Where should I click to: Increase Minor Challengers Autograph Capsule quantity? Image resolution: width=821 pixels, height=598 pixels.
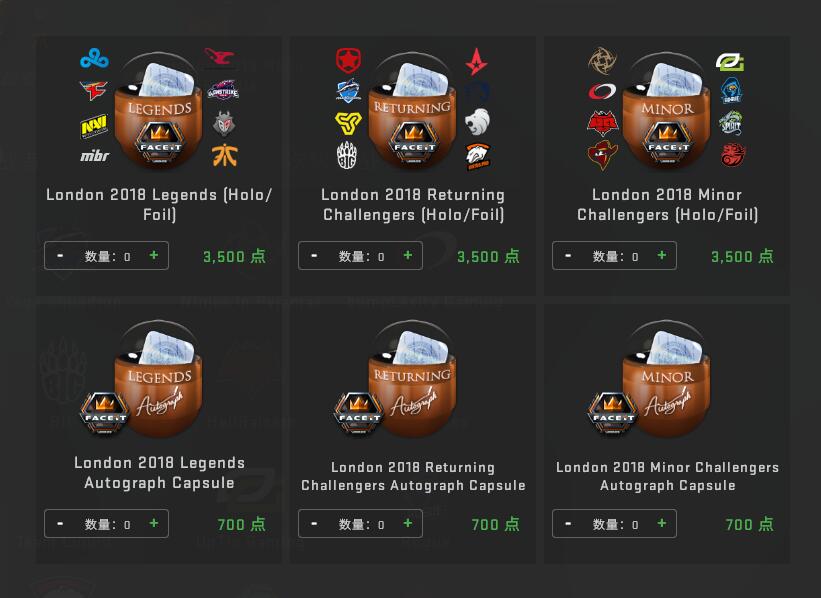point(662,523)
